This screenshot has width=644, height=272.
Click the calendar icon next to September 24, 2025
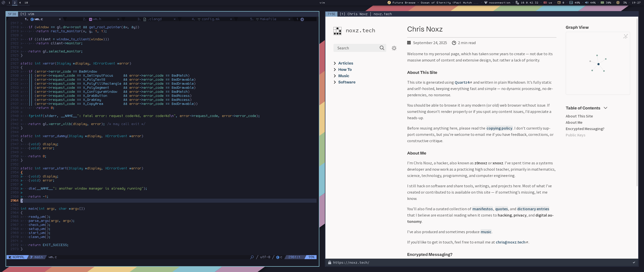409,43
